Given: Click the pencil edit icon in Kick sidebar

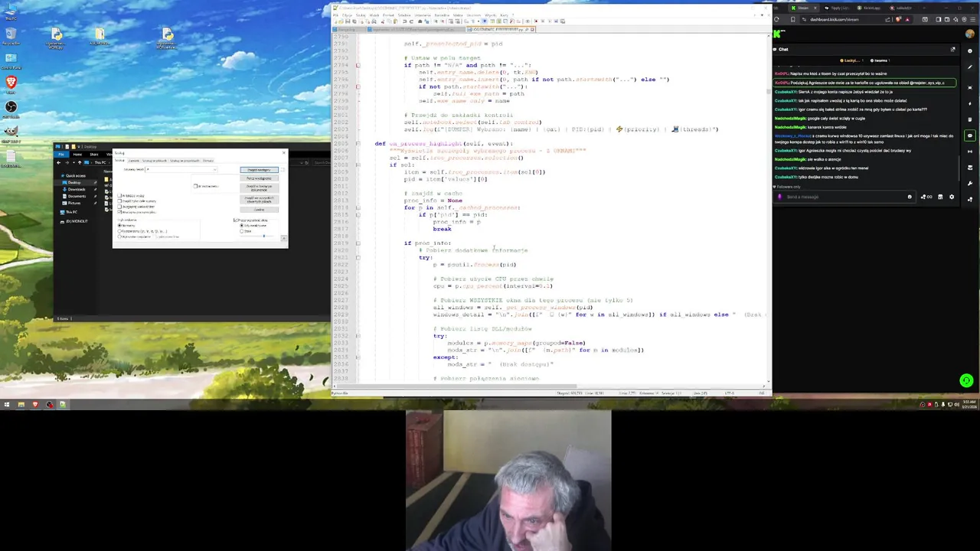Looking at the screenshot, I should [x=970, y=67].
